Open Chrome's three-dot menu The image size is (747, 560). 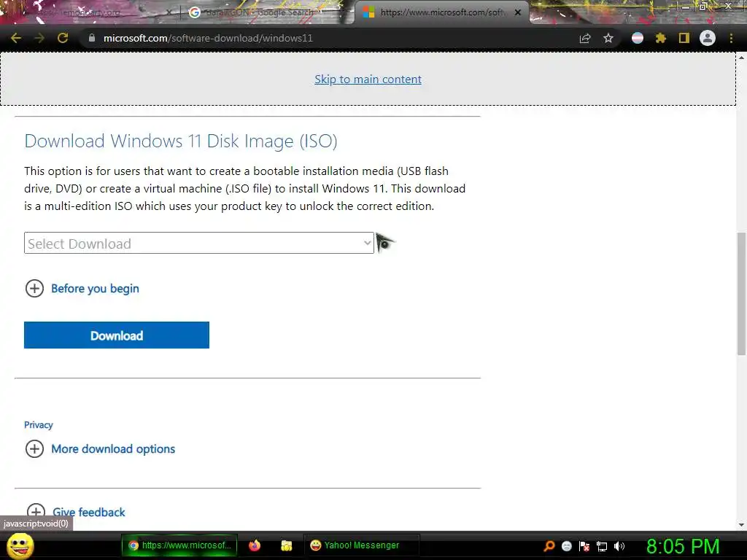coord(731,38)
